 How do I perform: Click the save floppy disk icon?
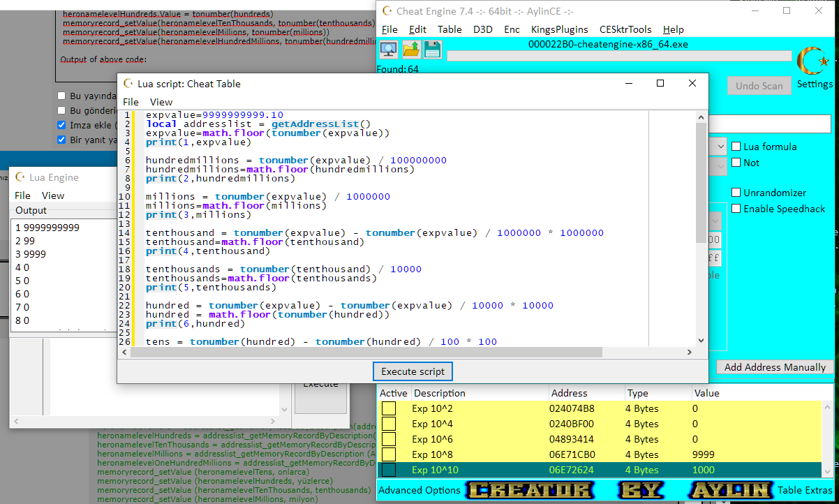[x=432, y=50]
